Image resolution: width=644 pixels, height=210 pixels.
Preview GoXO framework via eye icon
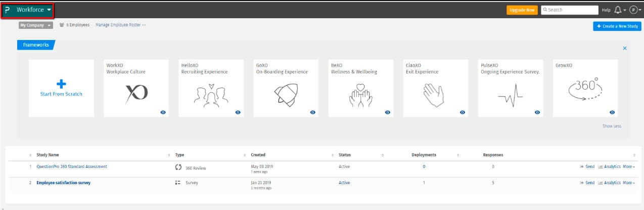313,112
